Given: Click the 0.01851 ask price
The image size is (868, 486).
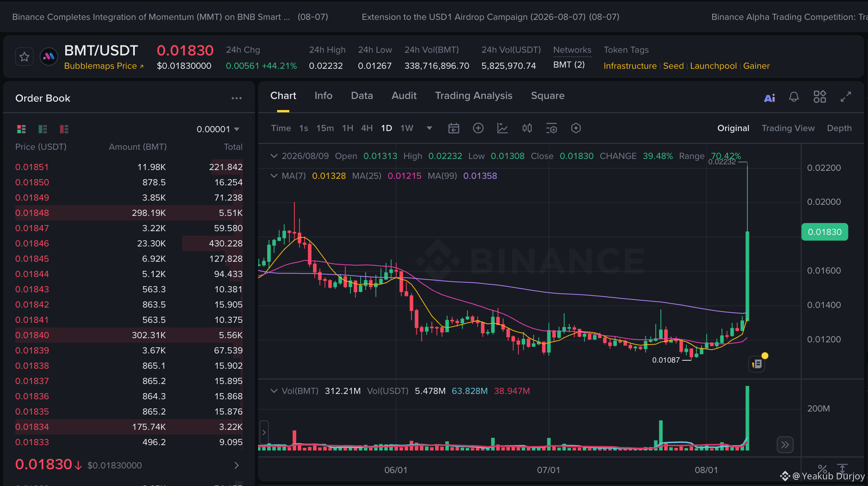Looking at the screenshot, I should 32,167.
